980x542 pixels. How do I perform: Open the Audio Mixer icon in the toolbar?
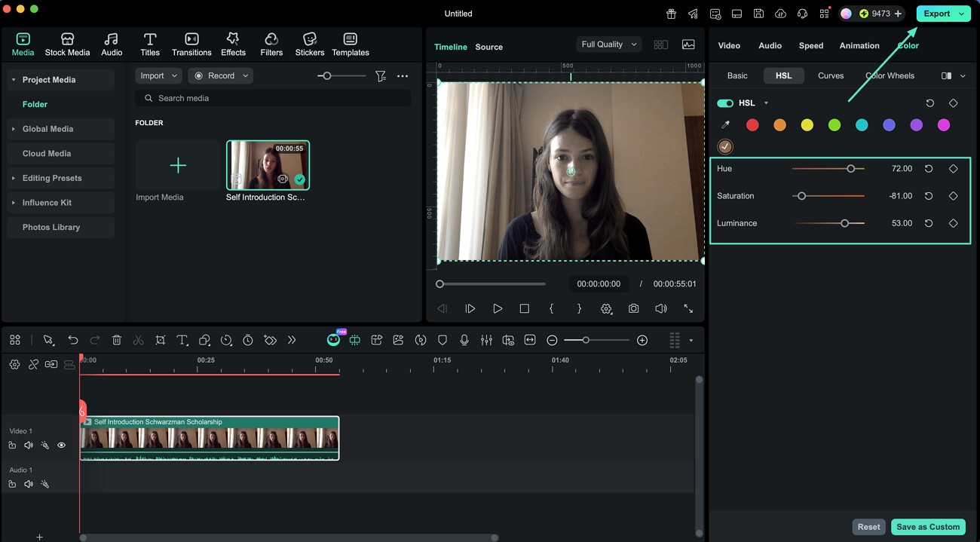coord(486,340)
